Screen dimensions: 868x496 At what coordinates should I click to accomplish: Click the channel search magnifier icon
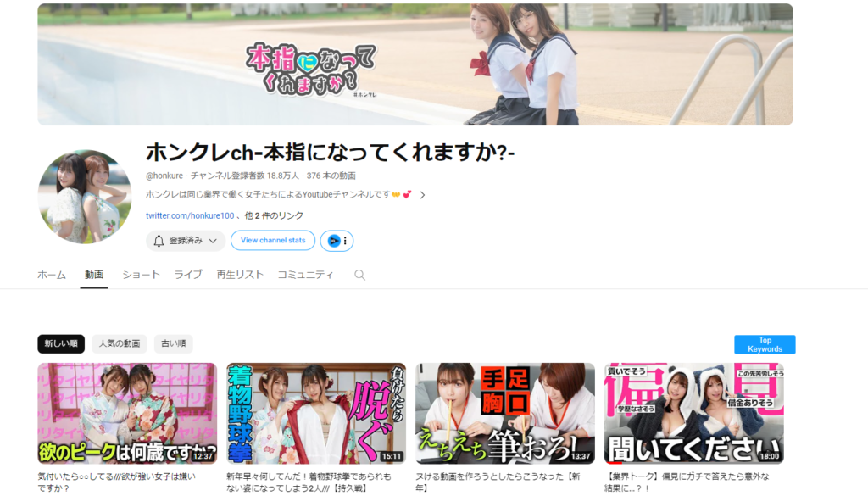pyautogui.click(x=359, y=275)
